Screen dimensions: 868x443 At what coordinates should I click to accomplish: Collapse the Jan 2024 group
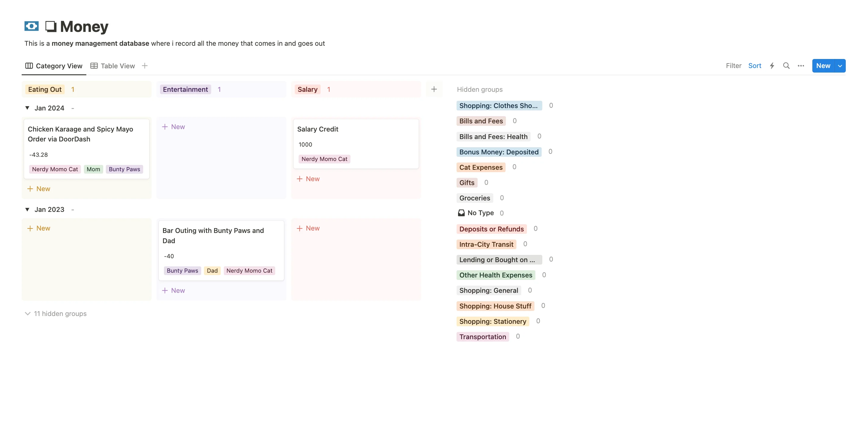(x=27, y=108)
